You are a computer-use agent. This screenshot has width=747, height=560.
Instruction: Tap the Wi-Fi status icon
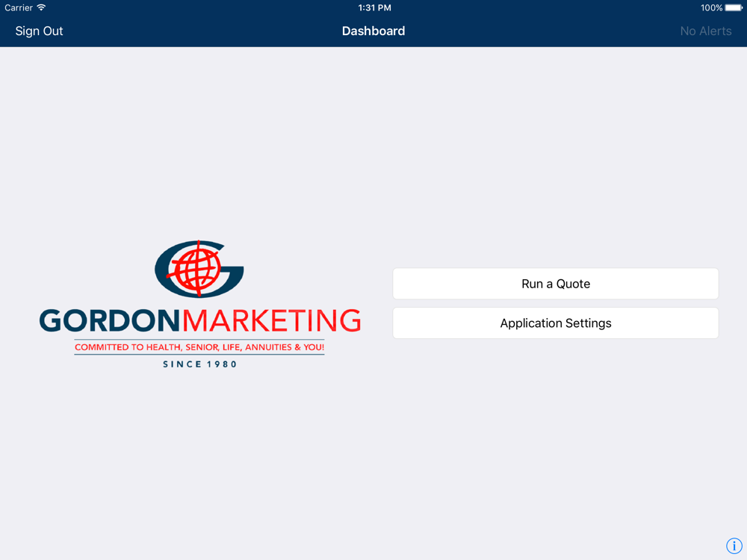click(41, 7)
